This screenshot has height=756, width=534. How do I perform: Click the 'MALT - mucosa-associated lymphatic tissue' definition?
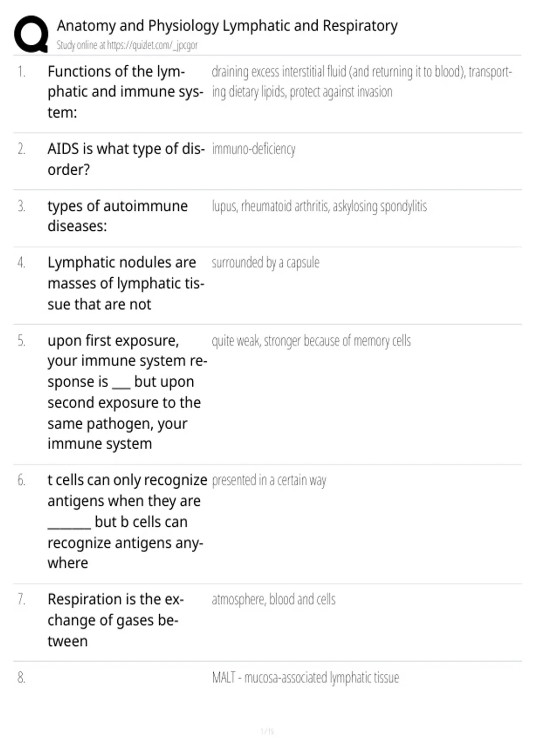pos(305,677)
